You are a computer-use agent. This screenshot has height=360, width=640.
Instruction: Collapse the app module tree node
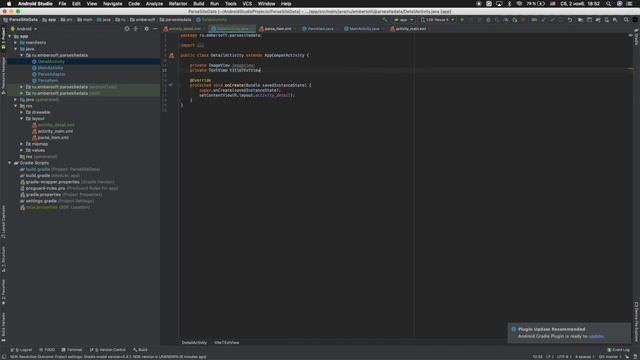coord(10,36)
